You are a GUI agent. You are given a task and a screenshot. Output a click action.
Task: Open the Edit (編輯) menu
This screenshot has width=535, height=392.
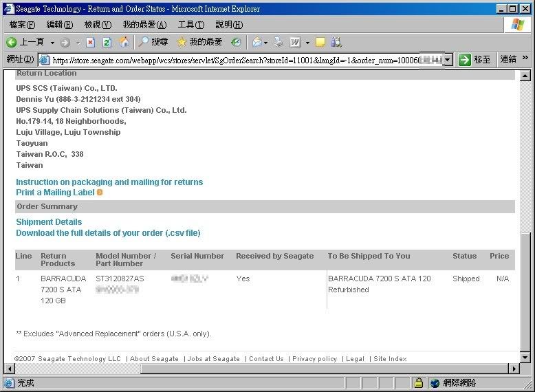point(60,25)
